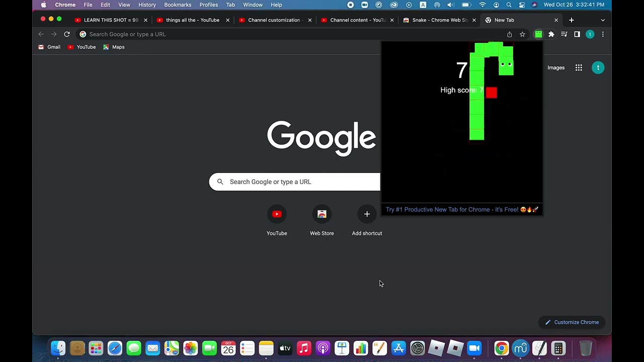644x362 pixels.
Task: Click the Customize Chrome button
Action: (572, 322)
